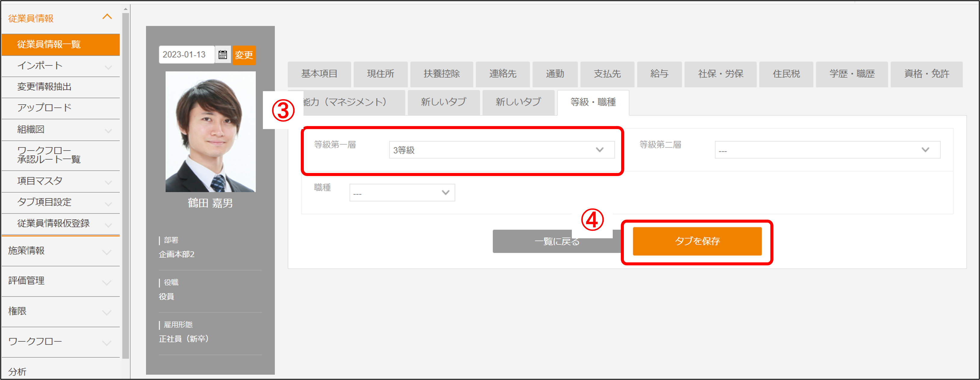The height and width of the screenshot is (380, 980).
Task: Expand the 組織図 submenu chevron
Action: [108, 131]
